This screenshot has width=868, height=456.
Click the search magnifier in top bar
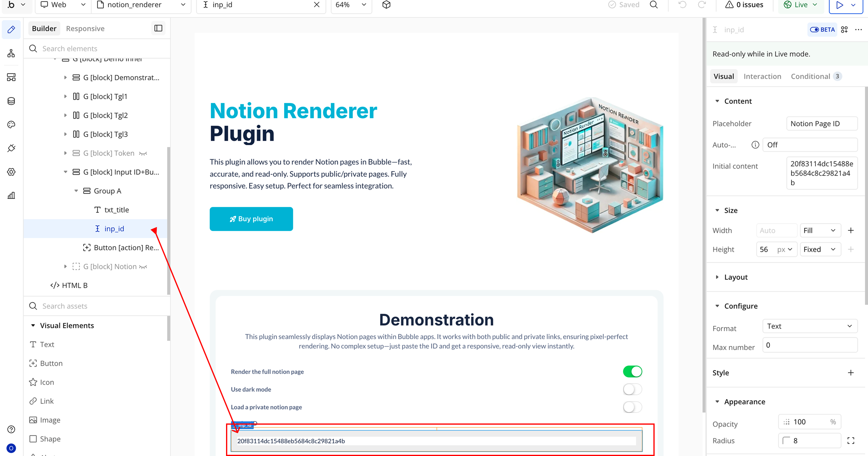[653, 5]
